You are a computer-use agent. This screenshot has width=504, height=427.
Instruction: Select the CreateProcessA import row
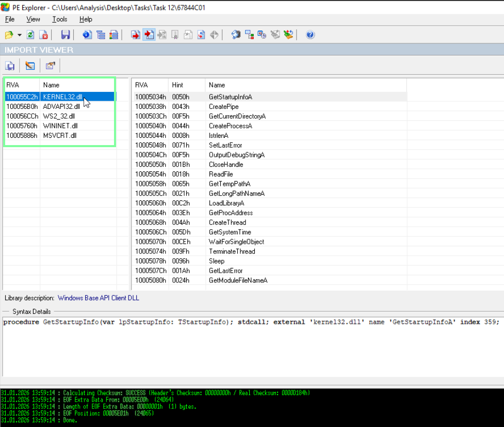[x=270, y=126]
